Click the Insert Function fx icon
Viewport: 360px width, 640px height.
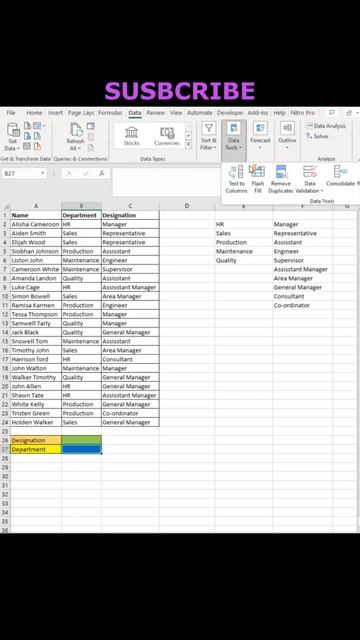[x=102, y=173]
